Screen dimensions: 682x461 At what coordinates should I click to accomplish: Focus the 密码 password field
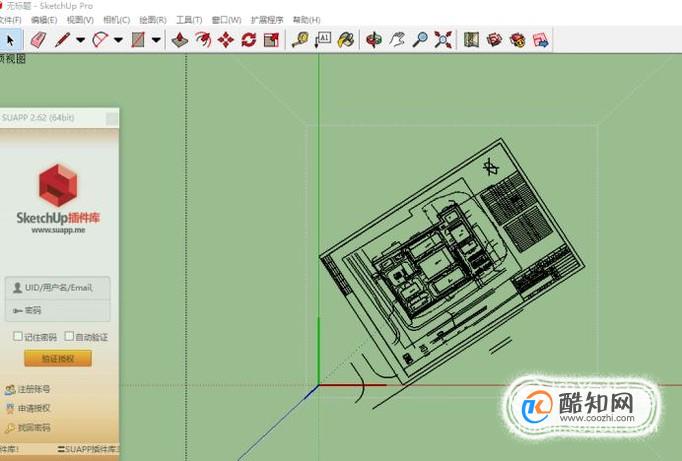tap(57, 311)
